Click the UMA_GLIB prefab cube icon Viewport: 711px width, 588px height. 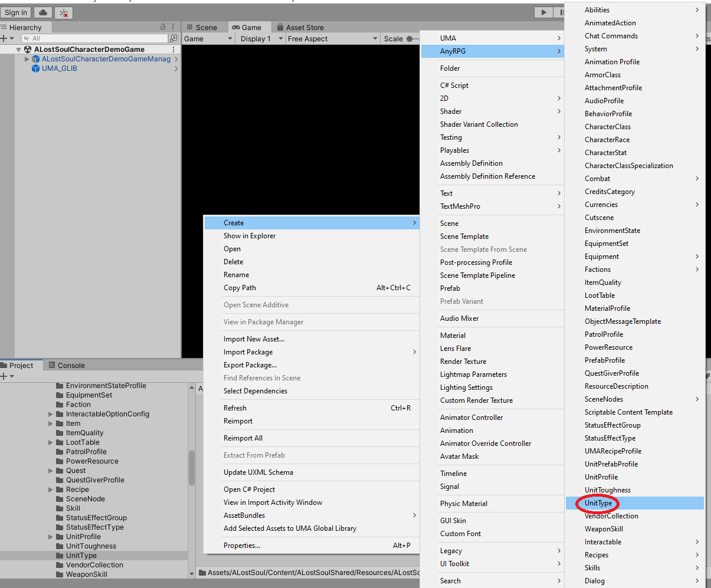(x=36, y=68)
